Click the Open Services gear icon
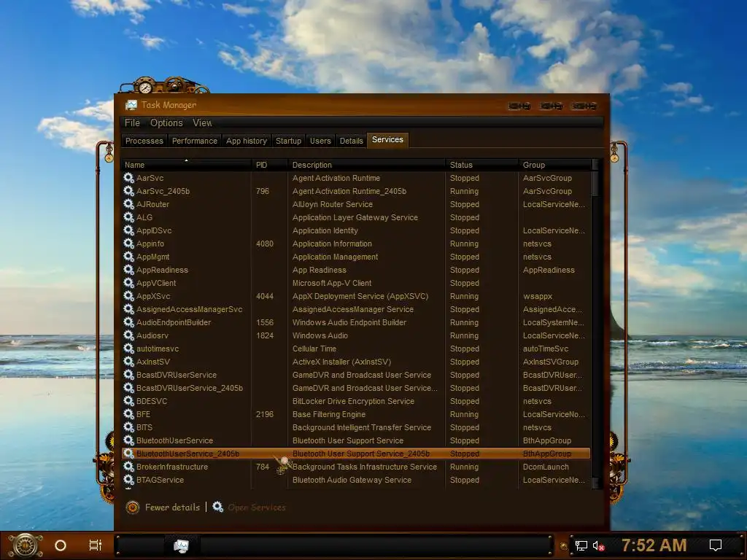 [217, 507]
